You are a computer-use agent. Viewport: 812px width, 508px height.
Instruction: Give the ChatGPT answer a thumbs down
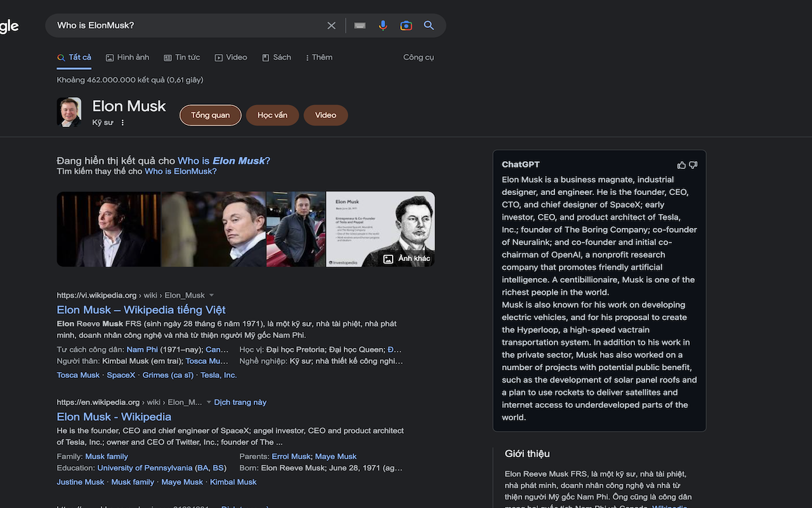point(693,165)
